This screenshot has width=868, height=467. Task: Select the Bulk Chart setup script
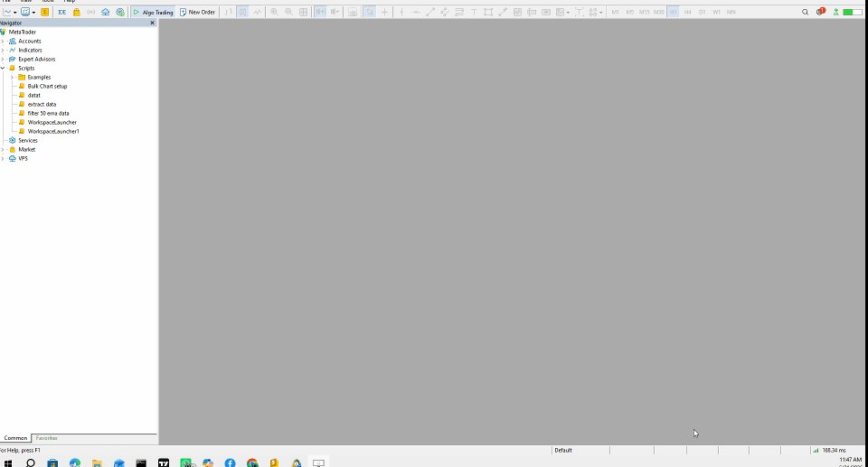[x=47, y=87]
